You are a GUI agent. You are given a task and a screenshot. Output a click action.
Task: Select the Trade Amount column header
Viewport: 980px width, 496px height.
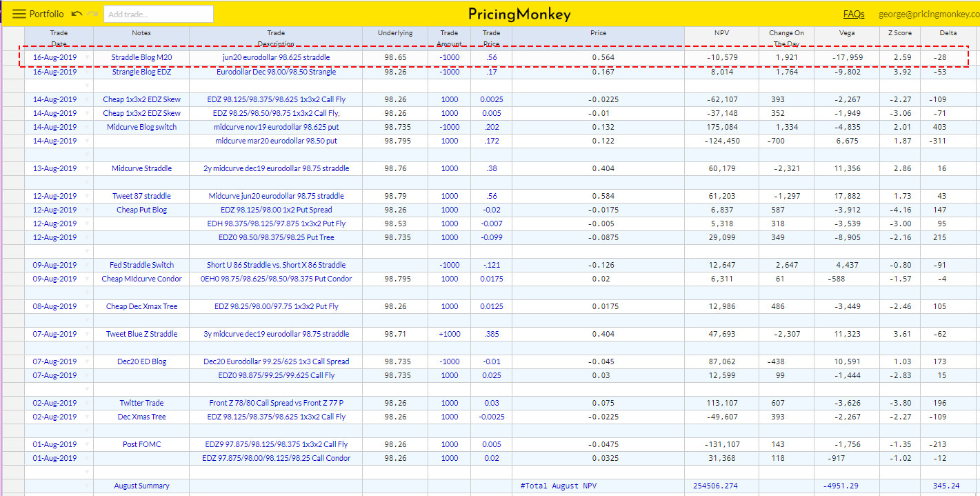coord(449,38)
